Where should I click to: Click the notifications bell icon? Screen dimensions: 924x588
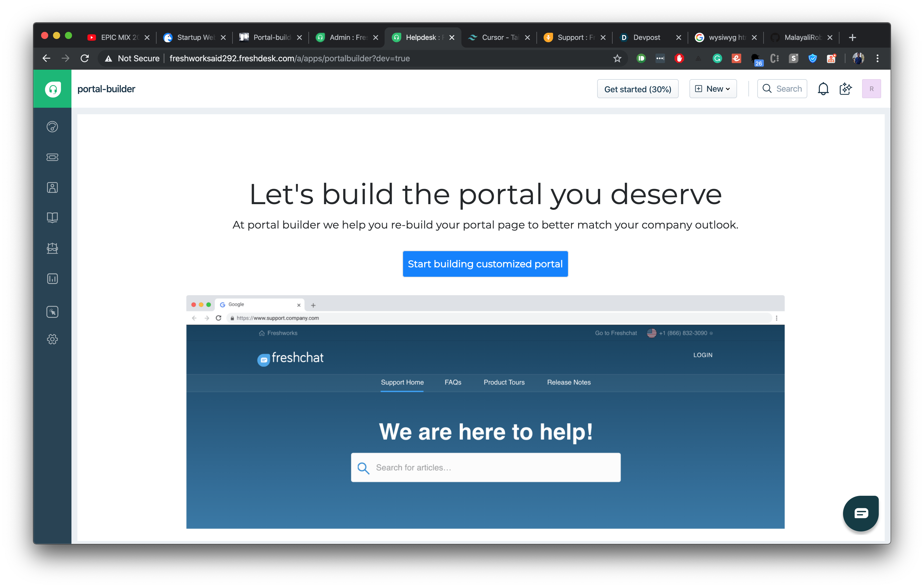[823, 89]
